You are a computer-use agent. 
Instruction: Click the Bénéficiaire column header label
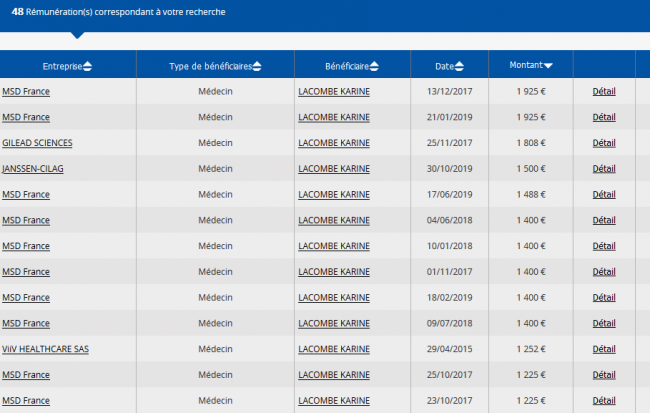[x=347, y=66]
